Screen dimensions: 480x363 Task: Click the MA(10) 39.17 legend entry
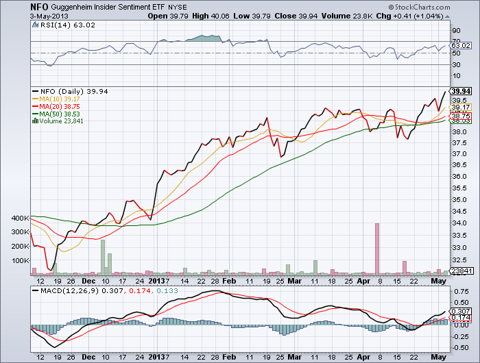(56, 99)
